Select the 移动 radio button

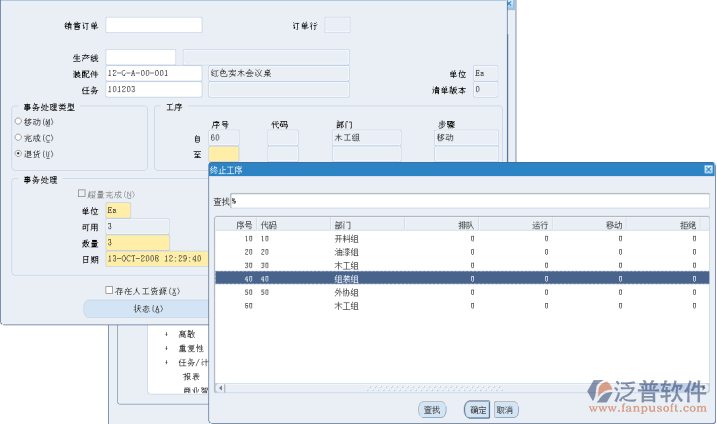(18, 122)
